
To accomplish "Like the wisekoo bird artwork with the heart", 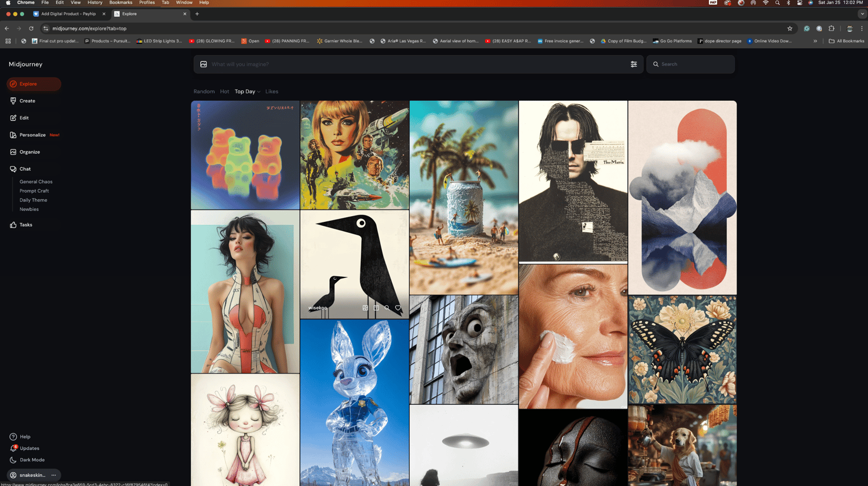I will coord(398,308).
